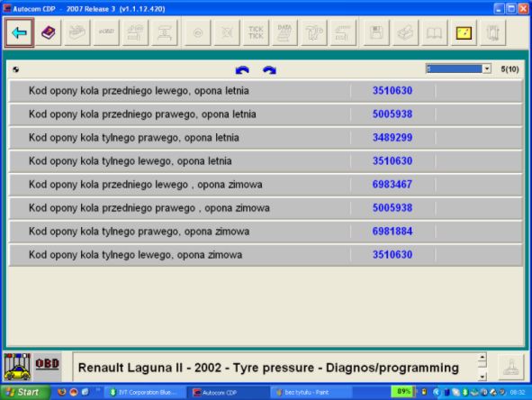Click the previous page curved blue arrow

point(242,70)
